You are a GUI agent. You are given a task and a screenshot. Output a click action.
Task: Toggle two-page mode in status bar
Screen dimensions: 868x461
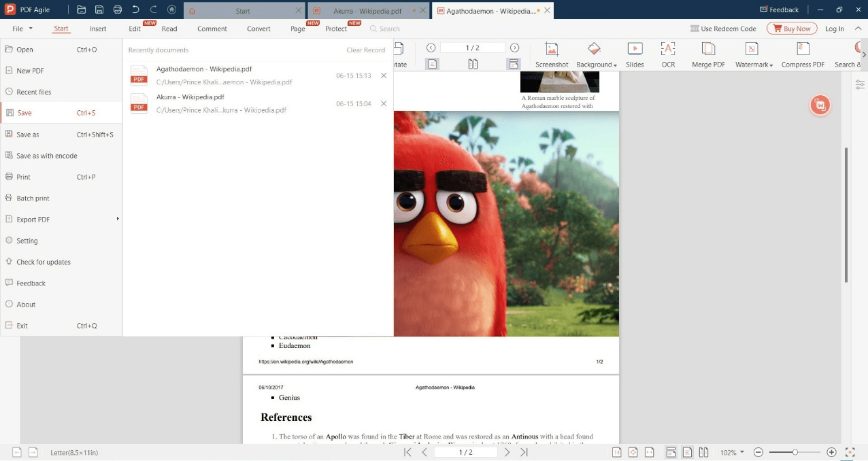click(x=704, y=452)
